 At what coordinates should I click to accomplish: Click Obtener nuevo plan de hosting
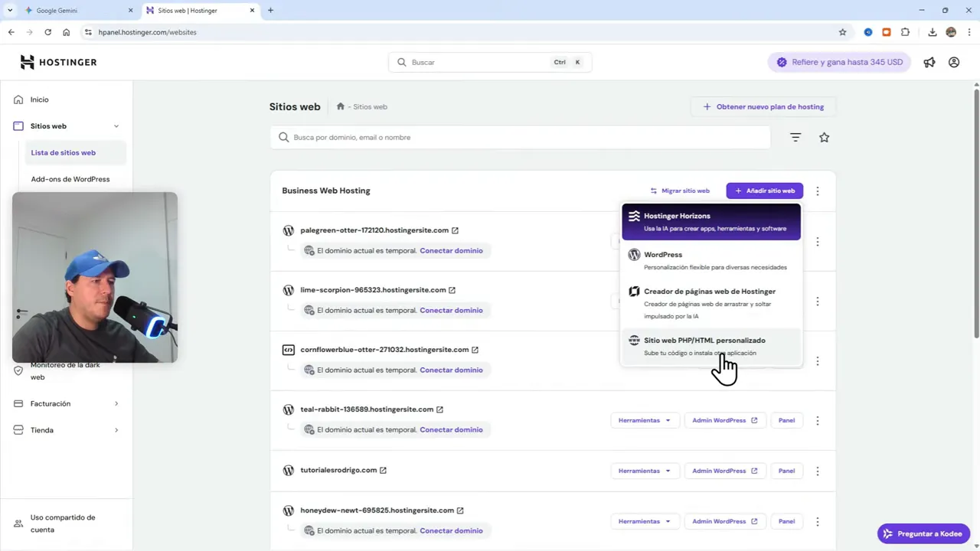763,106
